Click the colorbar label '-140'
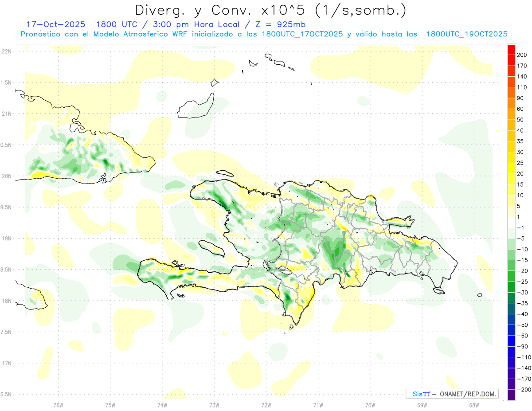532x411 pixels. click(524, 368)
